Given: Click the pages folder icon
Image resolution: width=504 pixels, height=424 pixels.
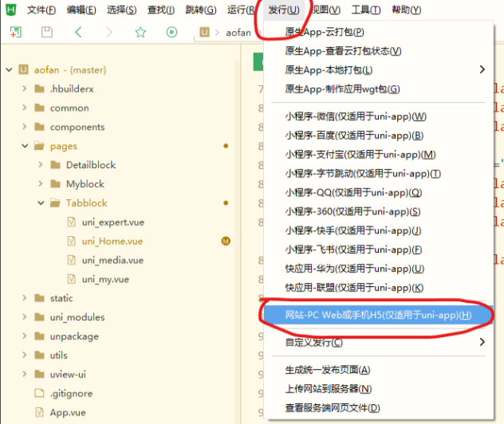Looking at the screenshot, I should click(x=39, y=146).
